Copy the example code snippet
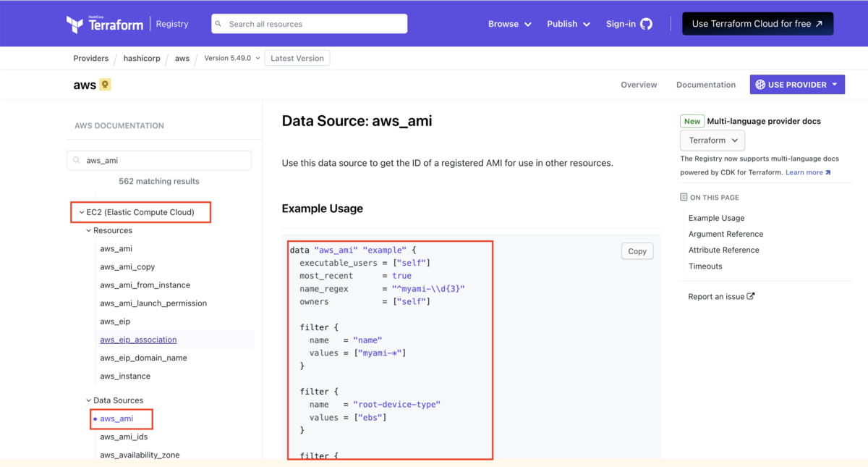Image resolution: width=868 pixels, height=467 pixels. [637, 251]
